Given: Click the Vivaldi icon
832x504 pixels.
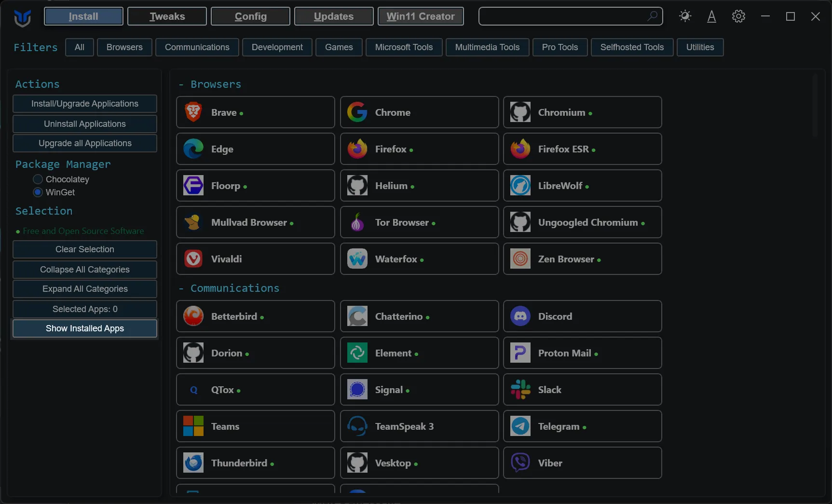Looking at the screenshot, I should tap(193, 259).
